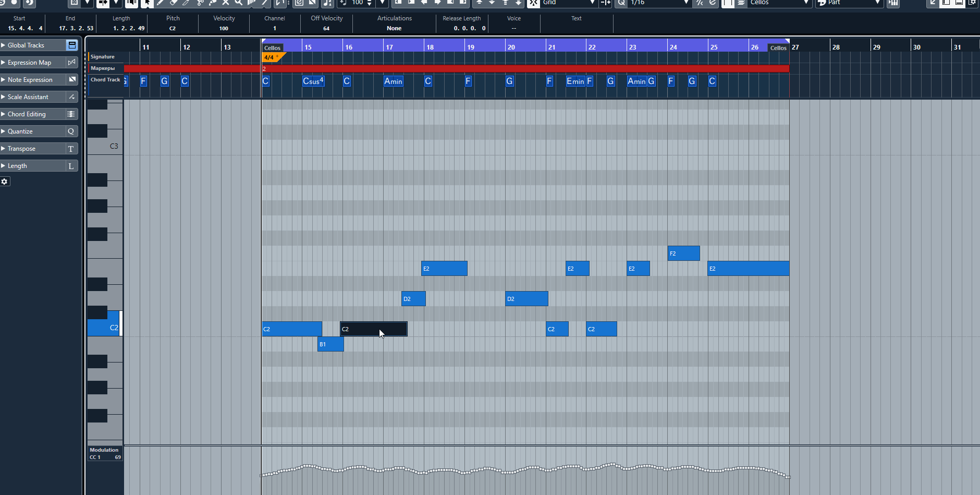Click the Expression Map section icon
Viewport: 980px width, 495px height.
point(72,63)
